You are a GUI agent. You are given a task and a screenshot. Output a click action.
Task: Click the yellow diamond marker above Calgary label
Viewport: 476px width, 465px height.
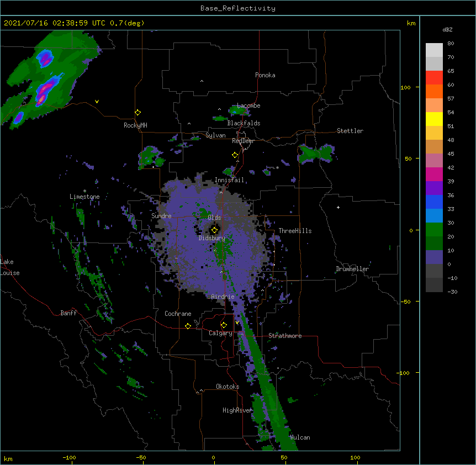coord(224,325)
